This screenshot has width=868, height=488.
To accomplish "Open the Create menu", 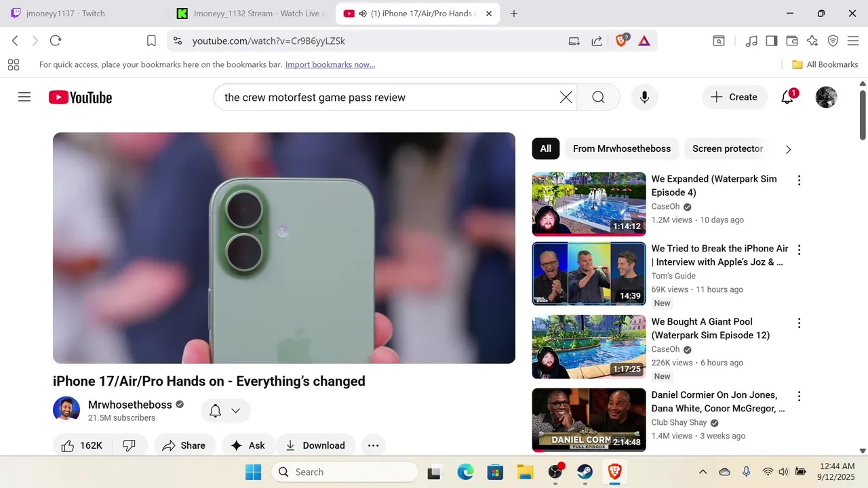I will click(734, 97).
